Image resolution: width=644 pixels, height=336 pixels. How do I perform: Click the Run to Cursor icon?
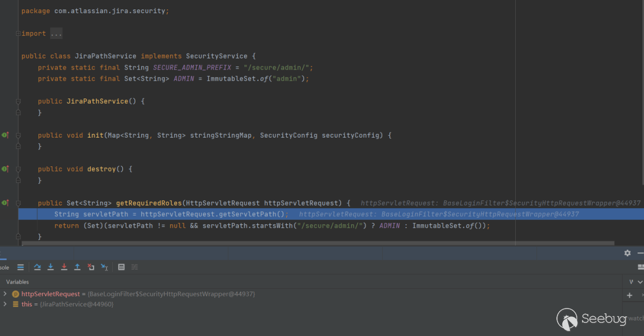click(x=104, y=267)
